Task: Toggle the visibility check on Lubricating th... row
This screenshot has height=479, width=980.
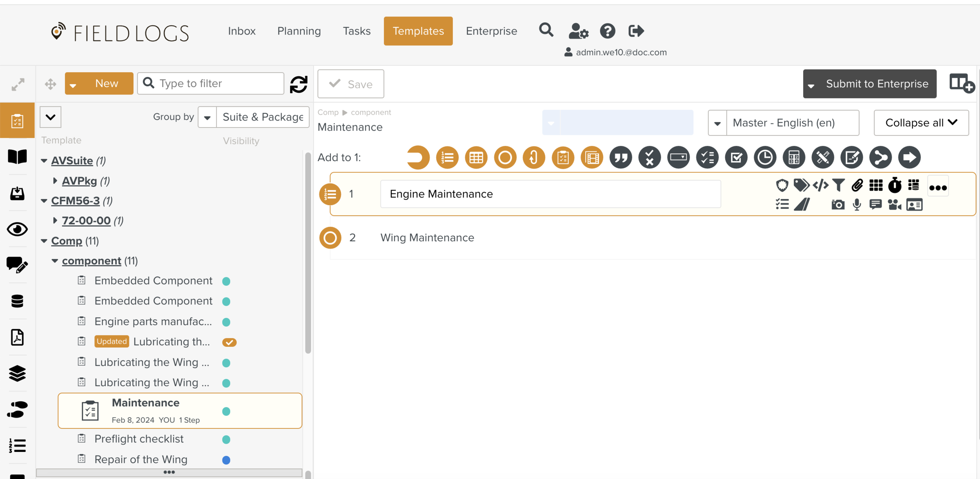Action: click(229, 342)
